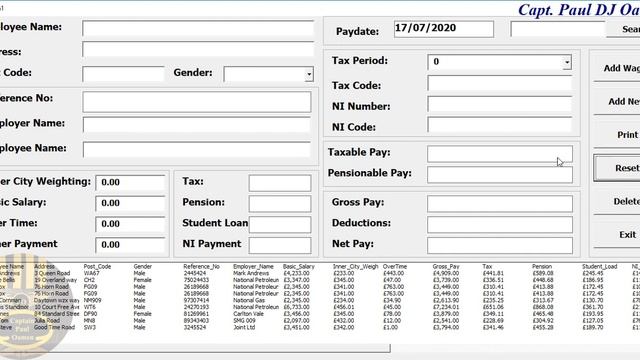This screenshot has width=640, height=360.
Task: Click the NI Code input field
Action: click(500, 125)
